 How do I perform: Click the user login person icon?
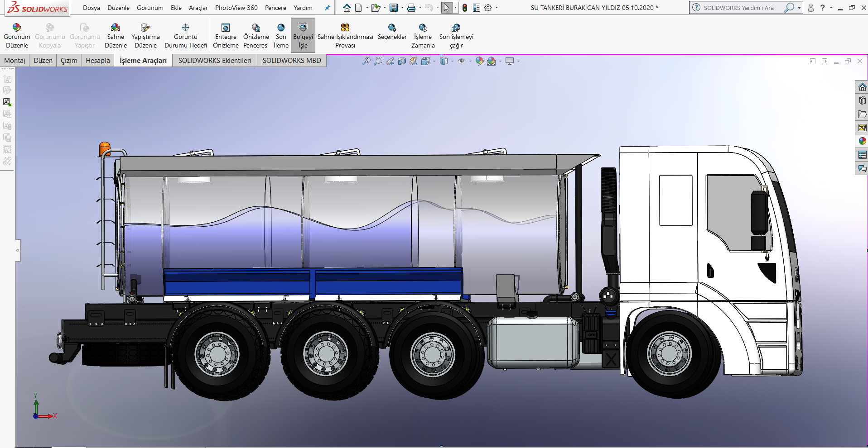click(811, 8)
